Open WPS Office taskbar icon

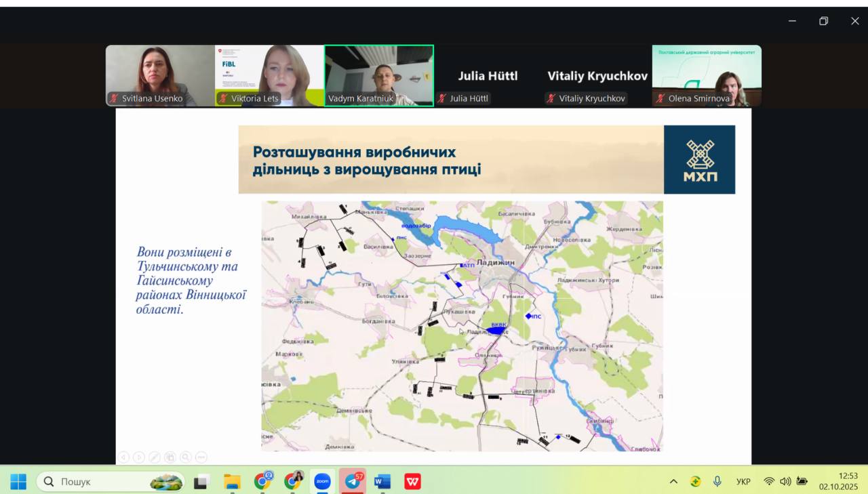click(412, 482)
